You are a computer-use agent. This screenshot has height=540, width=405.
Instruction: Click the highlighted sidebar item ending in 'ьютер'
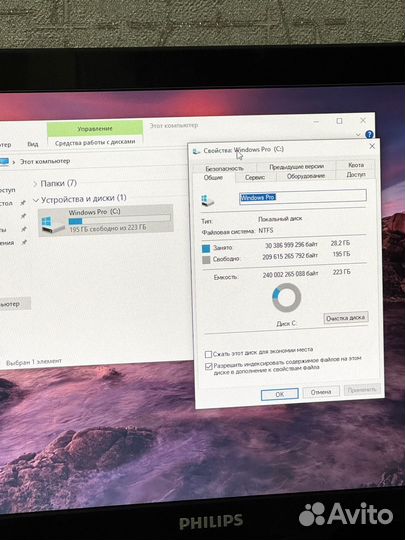tap(15, 304)
